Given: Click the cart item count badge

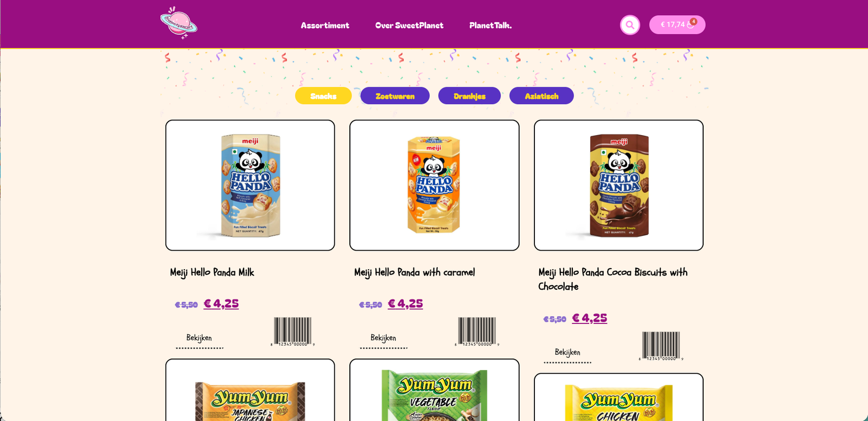Looking at the screenshot, I should [x=693, y=22].
